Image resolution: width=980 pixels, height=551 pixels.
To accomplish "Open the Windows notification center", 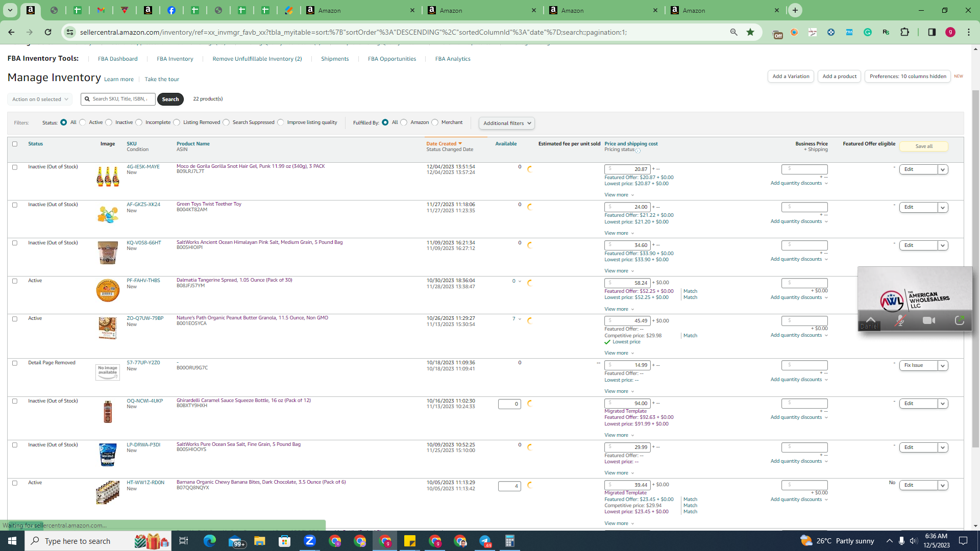I will pyautogui.click(x=963, y=541).
